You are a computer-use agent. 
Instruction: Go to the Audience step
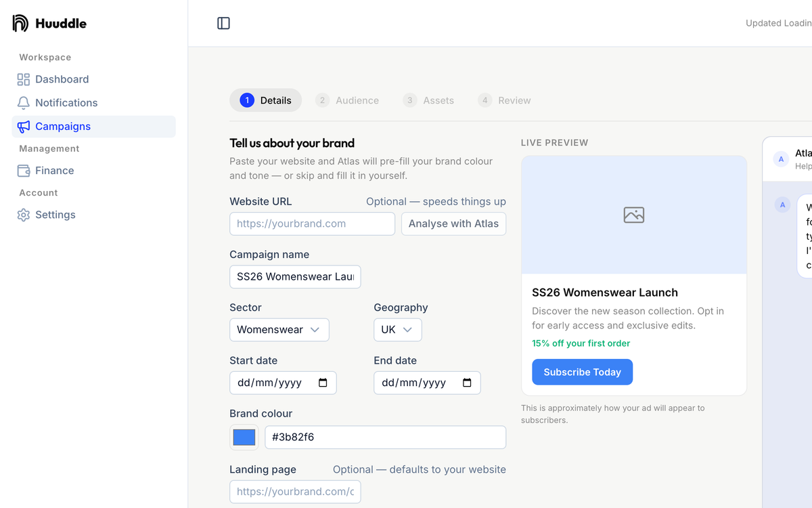tap(347, 100)
